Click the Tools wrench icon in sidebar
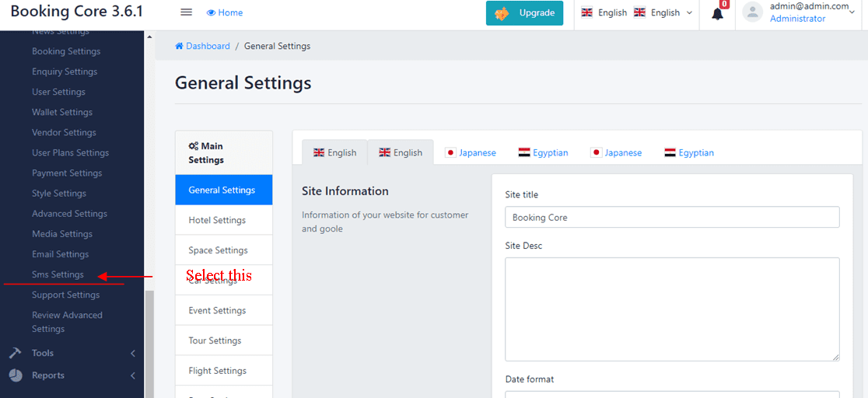Viewport: 868px width, 398px height. [16, 353]
